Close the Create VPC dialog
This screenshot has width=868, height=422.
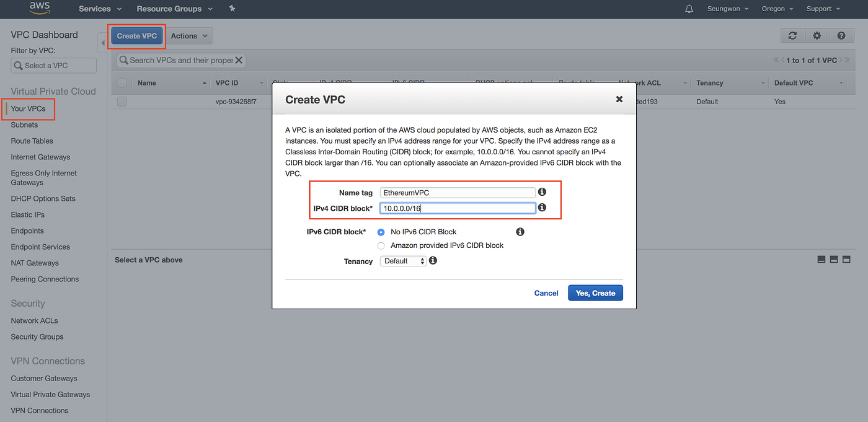click(619, 99)
